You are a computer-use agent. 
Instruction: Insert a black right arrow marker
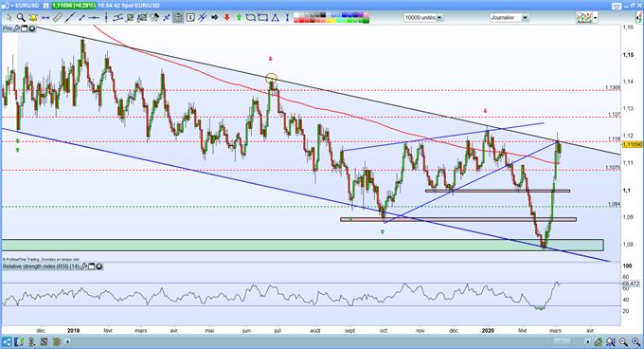(214, 18)
